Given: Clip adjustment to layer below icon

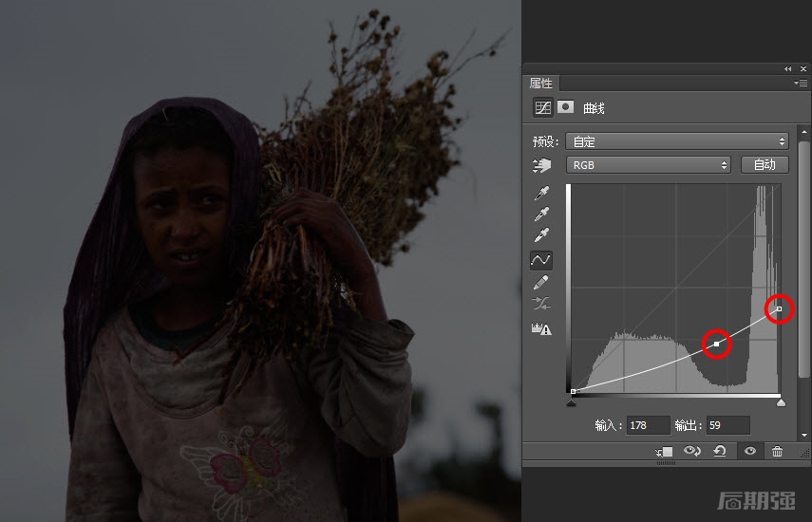Looking at the screenshot, I should (x=664, y=452).
